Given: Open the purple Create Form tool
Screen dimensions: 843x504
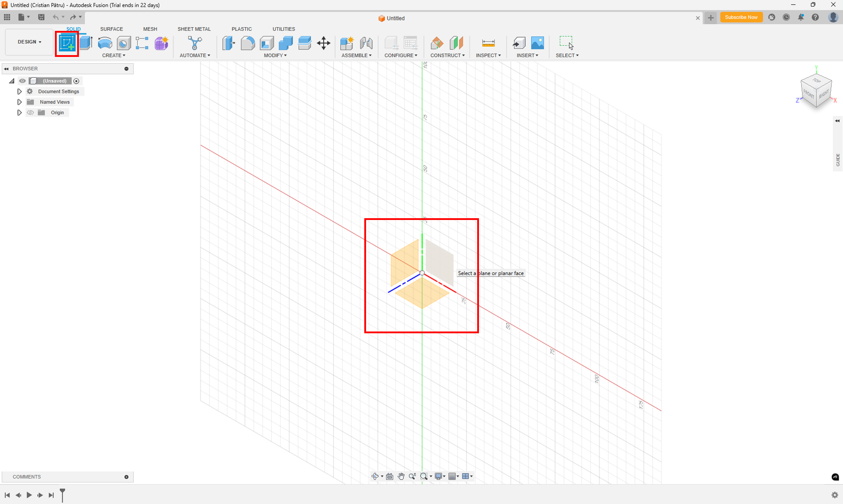Looking at the screenshot, I should (161, 43).
